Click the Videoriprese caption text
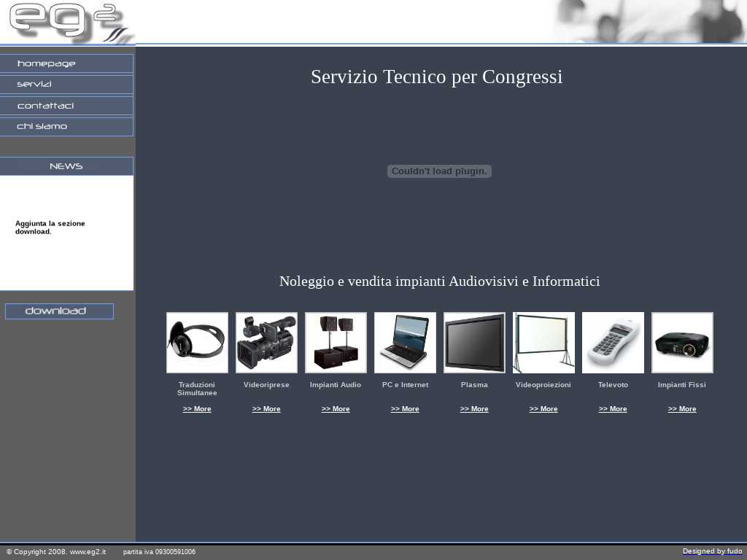Image resolution: width=747 pixels, height=560 pixels. [x=266, y=385]
